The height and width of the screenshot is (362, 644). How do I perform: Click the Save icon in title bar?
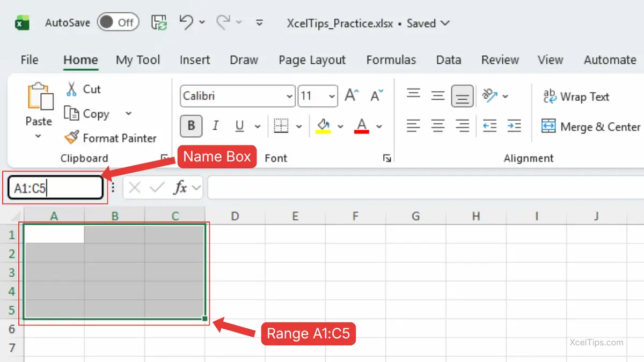[x=159, y=23]
